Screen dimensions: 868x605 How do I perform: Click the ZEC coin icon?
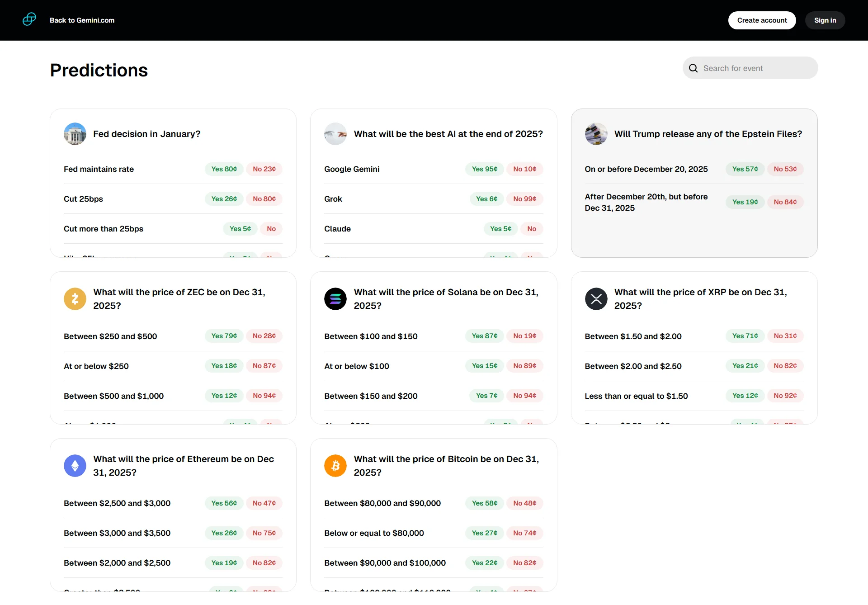(x=75, y=299)
